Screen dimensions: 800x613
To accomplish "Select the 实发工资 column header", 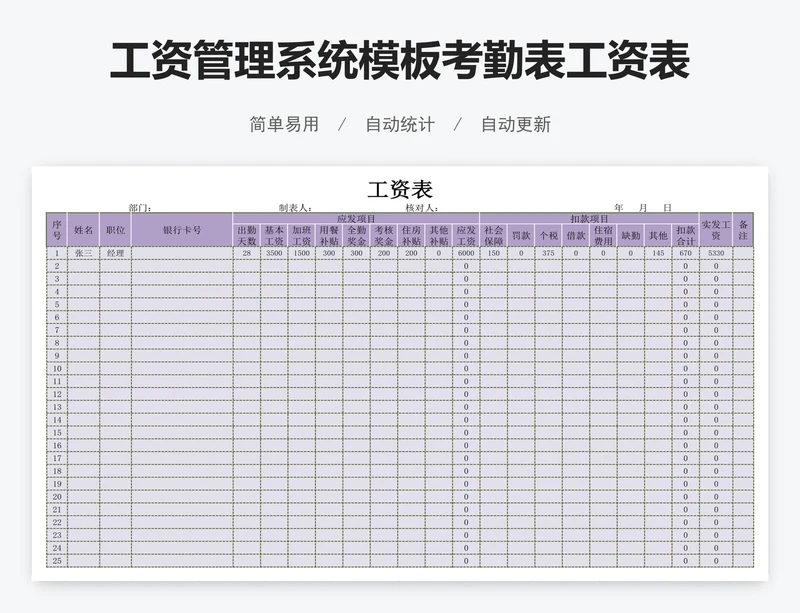I will click(x=715, y=230).
